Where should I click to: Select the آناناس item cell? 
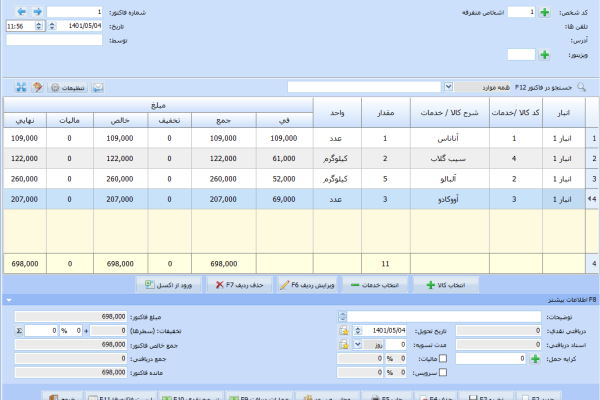coord(450,138)
